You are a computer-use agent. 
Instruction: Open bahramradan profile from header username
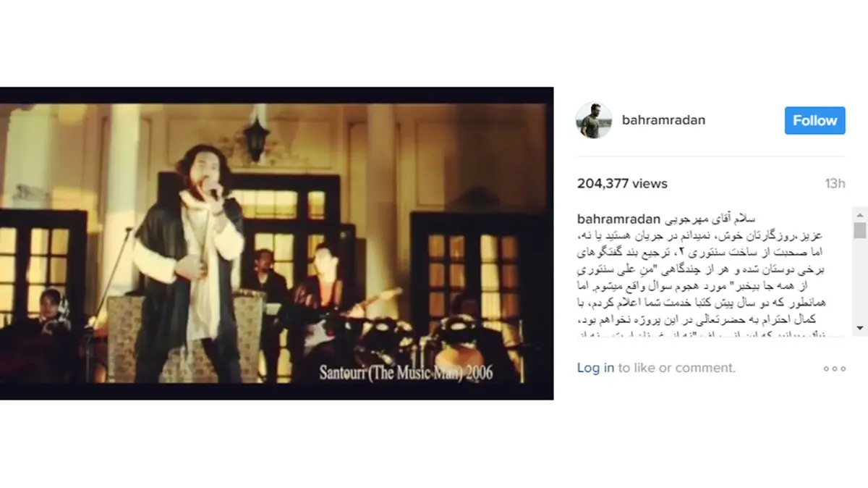pos(663,120)
